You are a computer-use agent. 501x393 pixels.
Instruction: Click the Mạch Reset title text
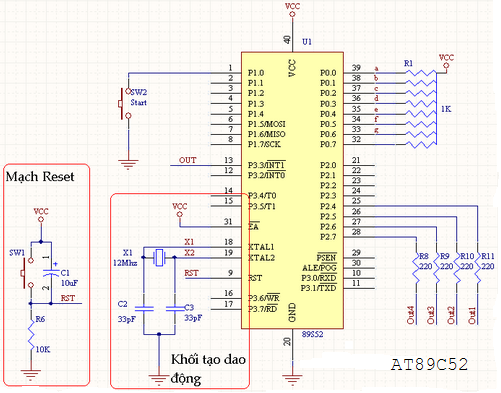40,177
